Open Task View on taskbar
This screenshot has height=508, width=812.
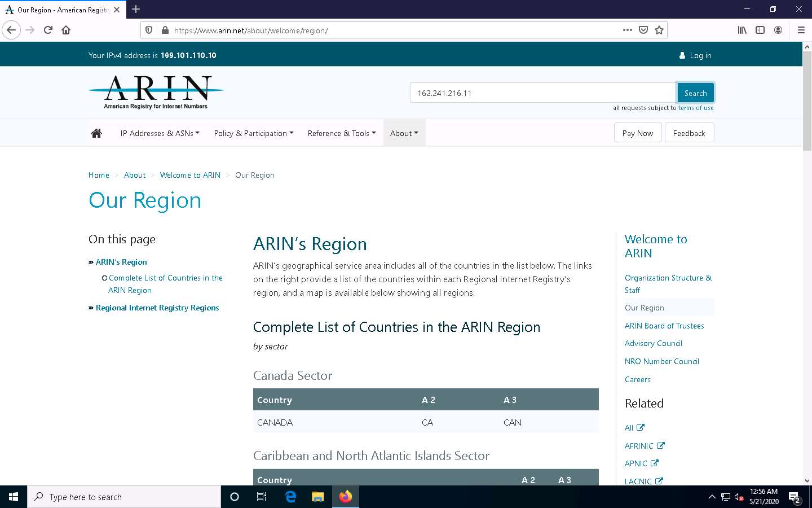click(262, 497)
